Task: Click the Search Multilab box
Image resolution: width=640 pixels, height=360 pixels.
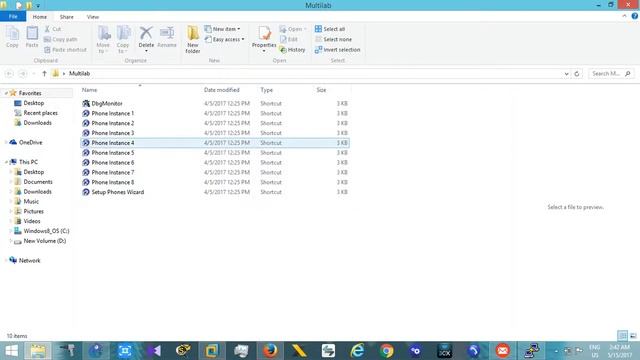Action: 611,73
